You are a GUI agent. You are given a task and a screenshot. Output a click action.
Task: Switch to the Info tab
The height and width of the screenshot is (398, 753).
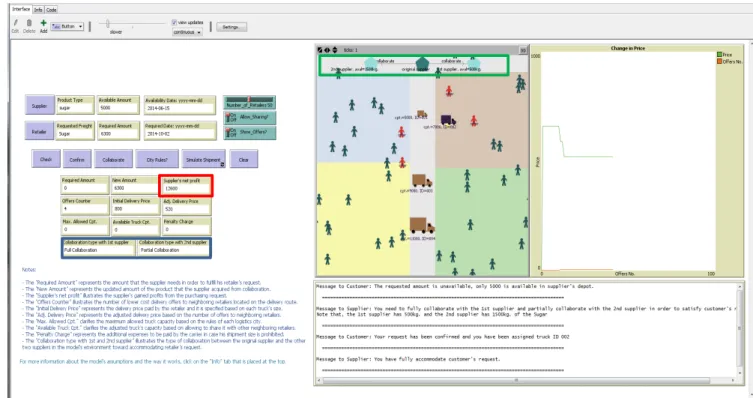pyautogui.click(x=38, y=10)
